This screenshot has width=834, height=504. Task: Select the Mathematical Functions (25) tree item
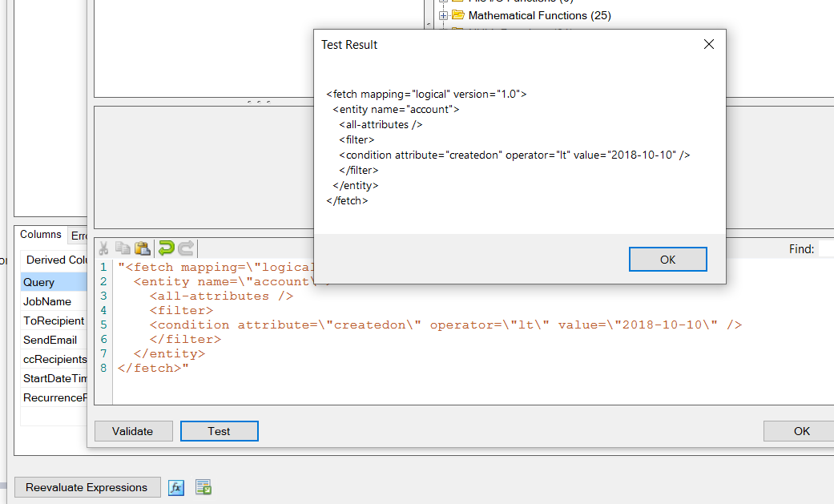pyautogui.click(x=539, y=15)
